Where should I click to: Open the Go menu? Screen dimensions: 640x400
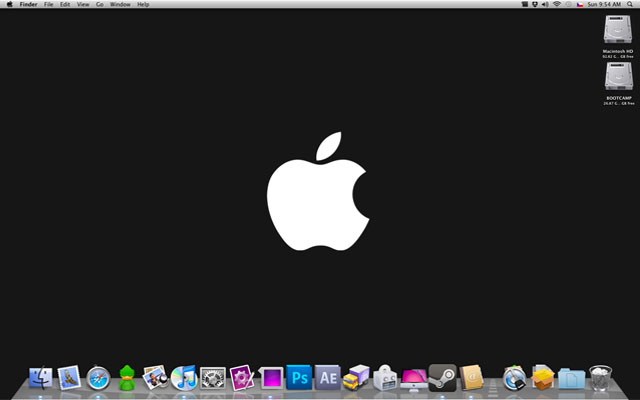point(99,5)
